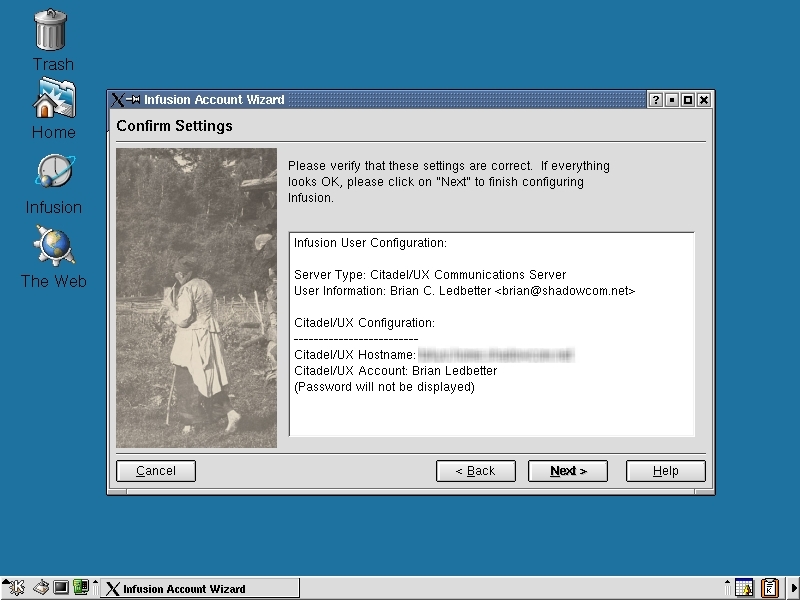Click the What's This question mark button

[x=656, y=100]
